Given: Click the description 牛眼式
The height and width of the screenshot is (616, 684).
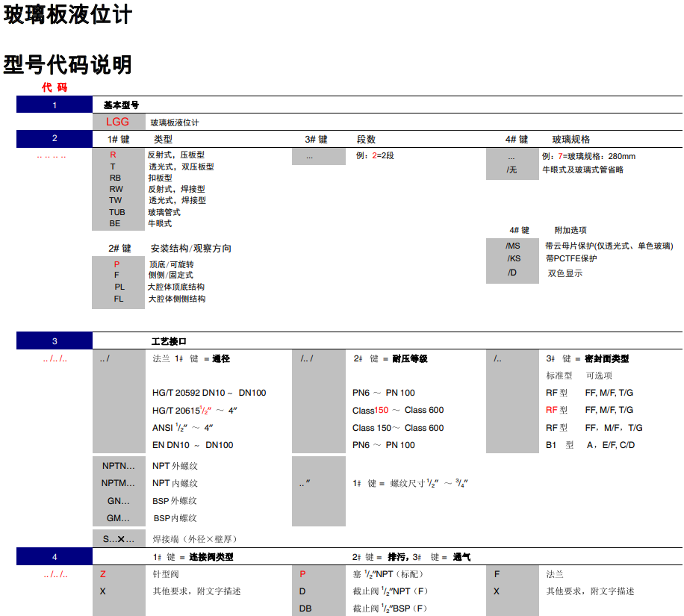Looking at the screenshot, I should [x=160, y=223].
